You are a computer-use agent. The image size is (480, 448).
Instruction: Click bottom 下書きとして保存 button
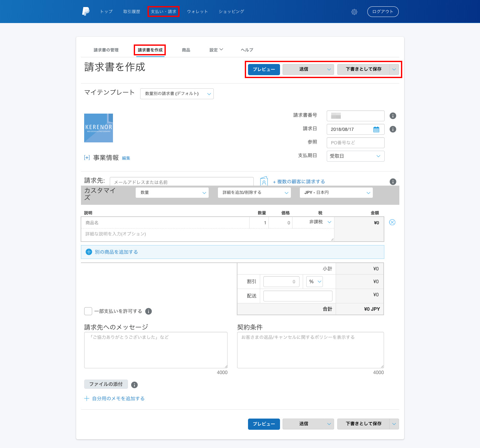click(x=364, y=424)
